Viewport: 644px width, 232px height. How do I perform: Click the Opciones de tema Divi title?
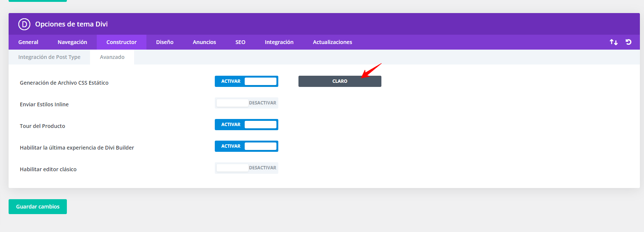click(x=71, y=24)
